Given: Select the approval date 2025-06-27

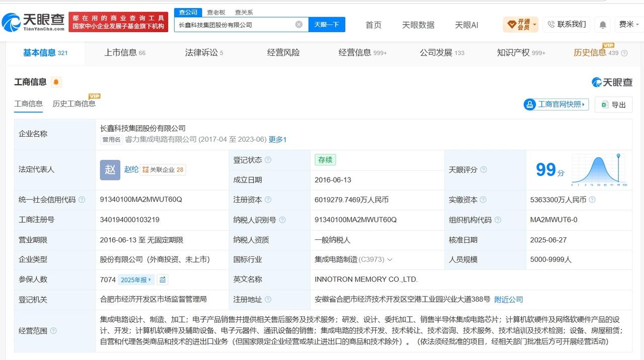Looking at the screenshot, I should (548, 240).
